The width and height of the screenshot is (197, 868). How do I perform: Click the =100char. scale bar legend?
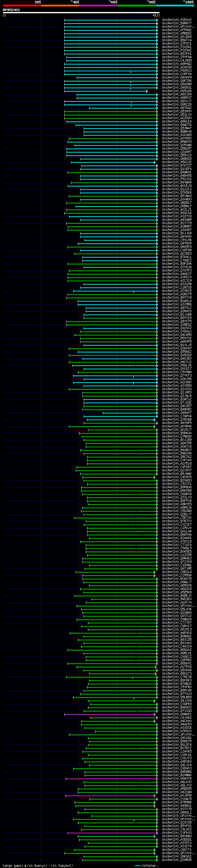(x=146, y=866)
